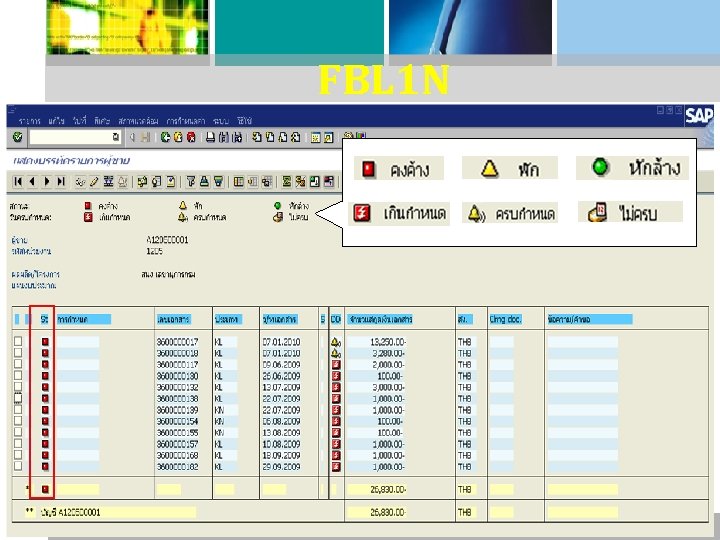Click the St status column header
Screen dimensions: 720x540
pyautogui.click(x=44, y=319)
